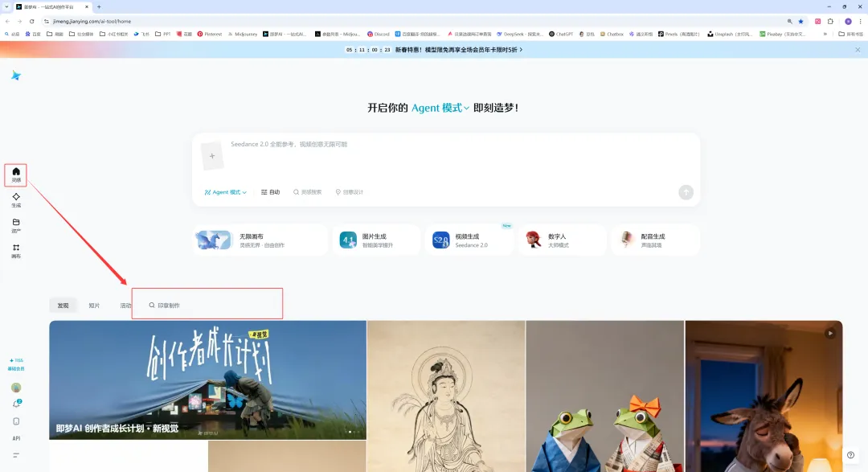This screenshot has width=868, height=472.
Task: Open the Unsplash bookmark
Action: pos(730,35)
